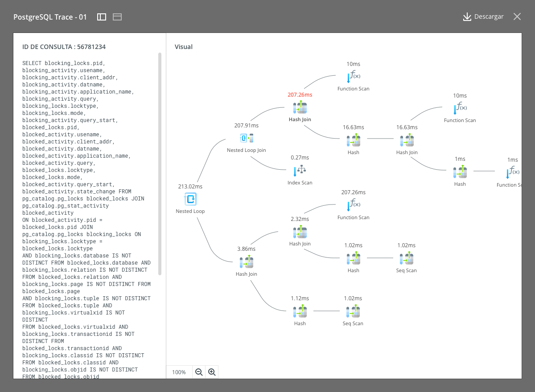
Task: Click the 213.02ms duration label
Action: (190, 186)
